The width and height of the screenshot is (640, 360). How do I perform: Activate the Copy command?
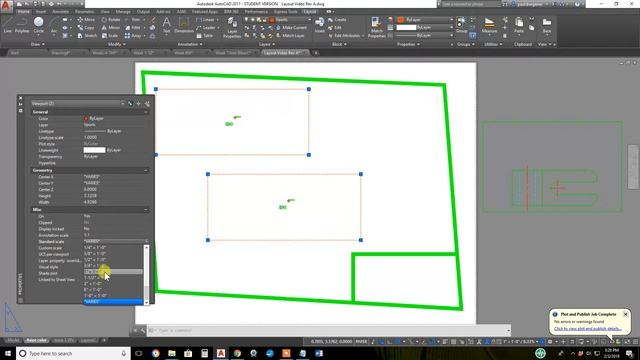[x=86, y=27]
